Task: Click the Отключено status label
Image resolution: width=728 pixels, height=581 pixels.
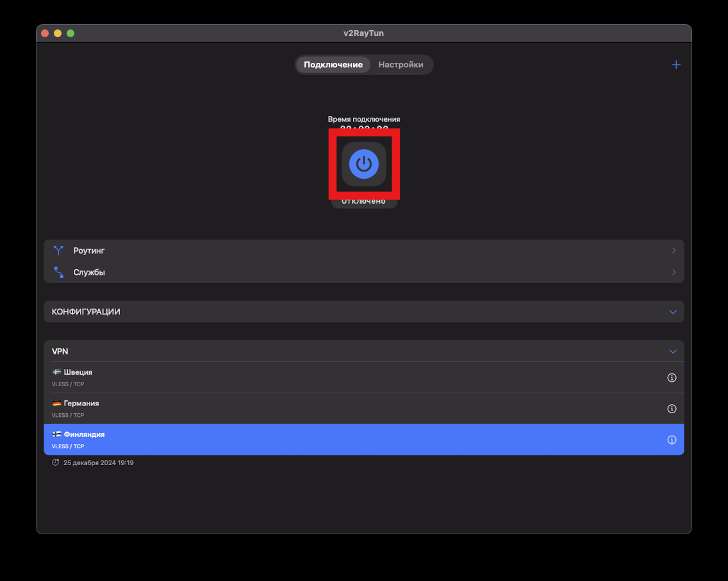Action: pos(364,202)
